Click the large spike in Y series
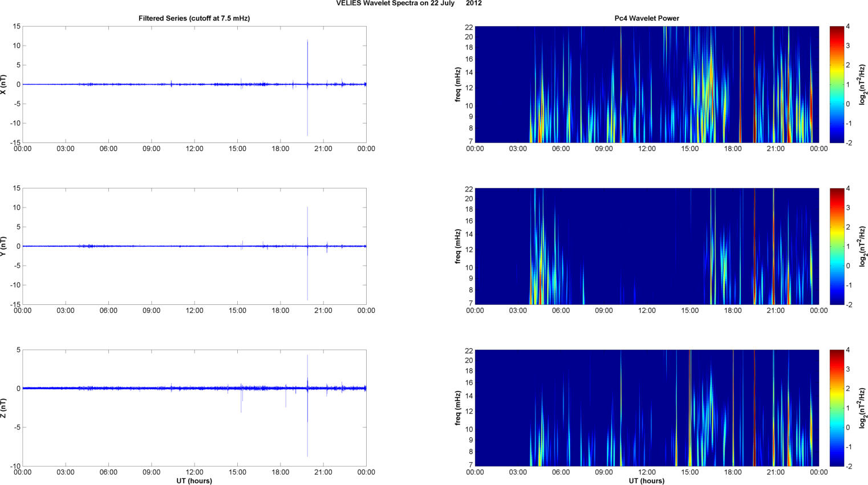The image size is (868, 485). pos(307,274)
